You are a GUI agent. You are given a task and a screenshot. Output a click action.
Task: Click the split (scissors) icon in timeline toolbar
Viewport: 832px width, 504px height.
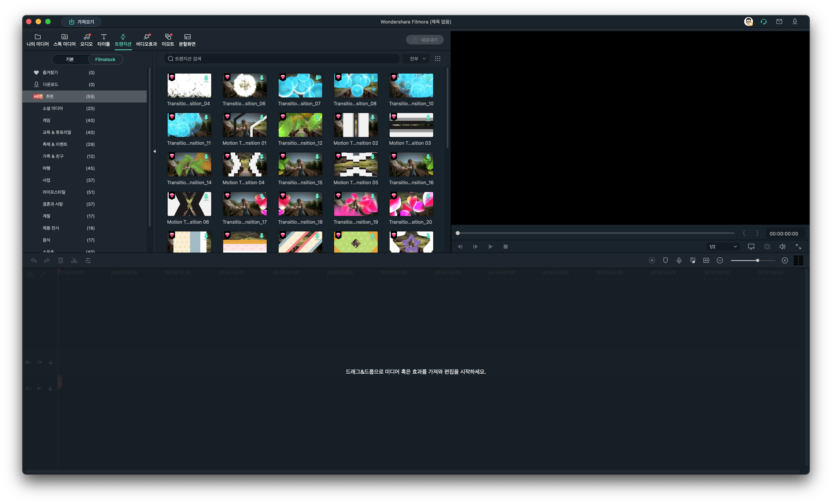point(74,260)
